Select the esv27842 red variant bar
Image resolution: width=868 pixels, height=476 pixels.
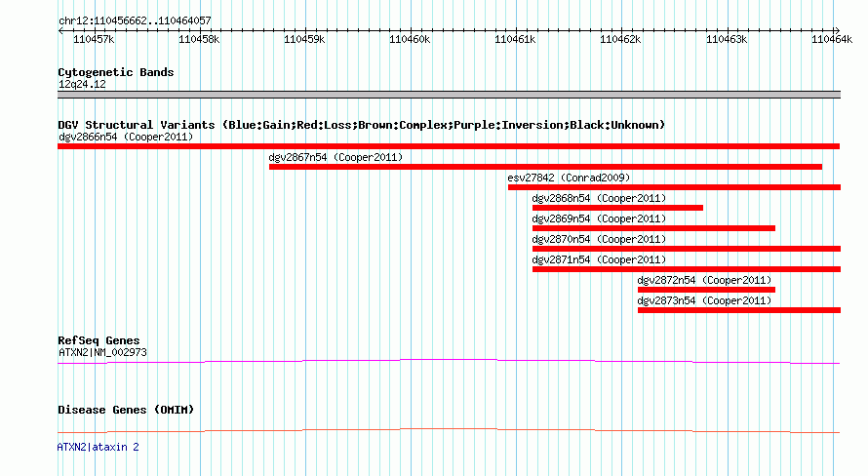coord(674,187)
